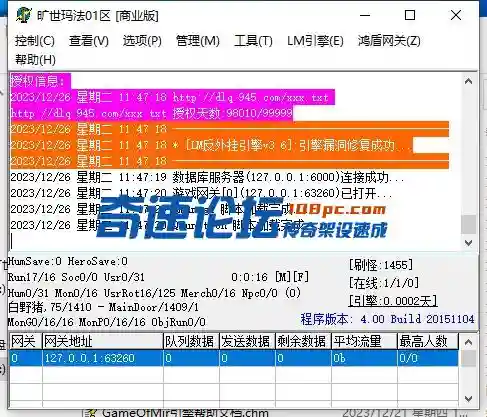The image size is (487, 417).
Task: Click the 网关地址 column header
Action: coord(103,341)
